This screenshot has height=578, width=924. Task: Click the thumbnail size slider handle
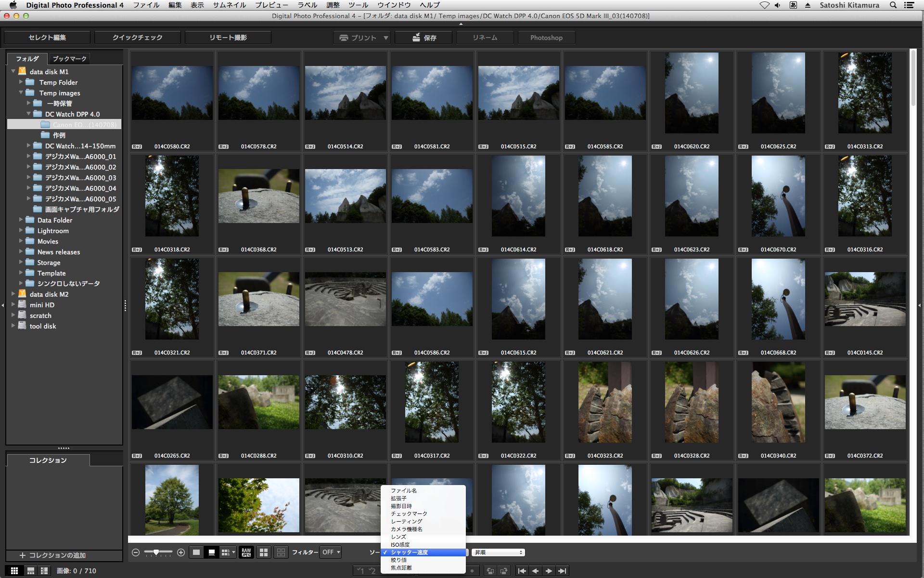coord(156,552)
